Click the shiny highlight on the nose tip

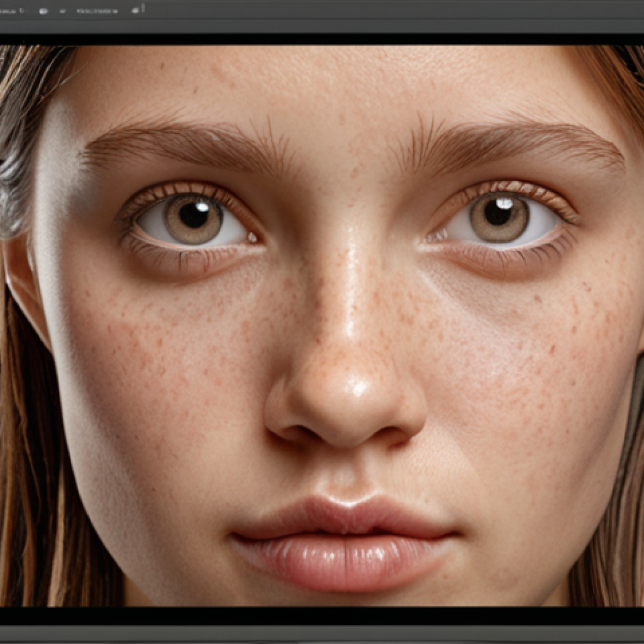coord(358,386)
